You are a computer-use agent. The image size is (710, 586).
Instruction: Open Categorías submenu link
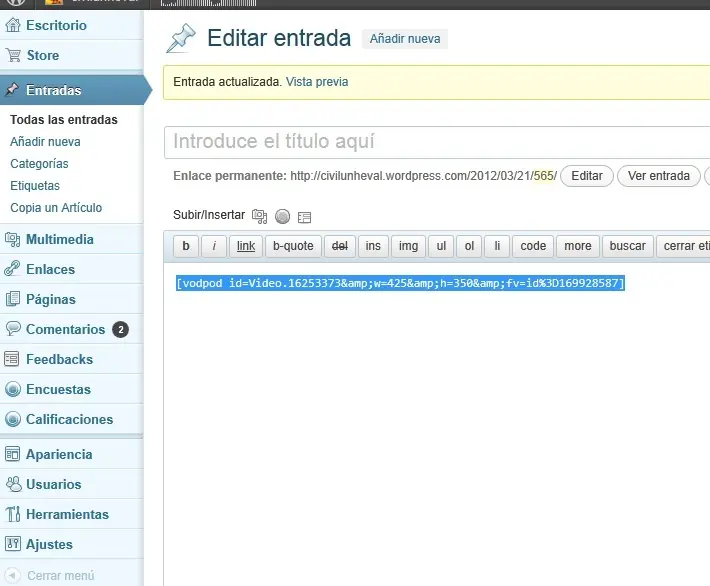point(39,163)
